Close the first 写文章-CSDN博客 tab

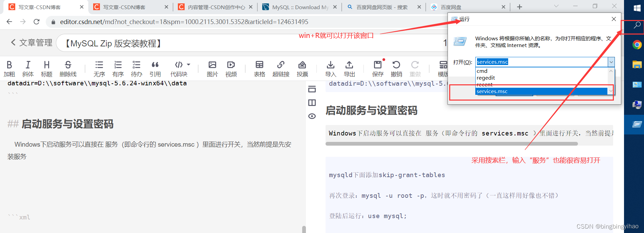point(82,7)
